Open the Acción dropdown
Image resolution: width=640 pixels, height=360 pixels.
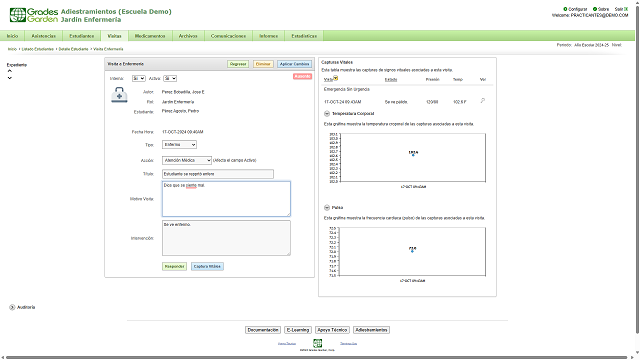tap(187, 160)
